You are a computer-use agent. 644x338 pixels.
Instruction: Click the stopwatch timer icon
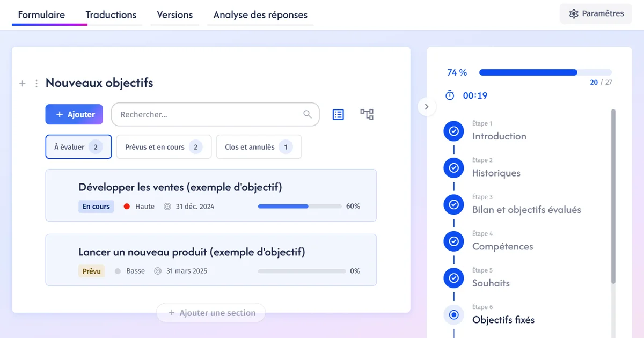click(x=450, y=95)
